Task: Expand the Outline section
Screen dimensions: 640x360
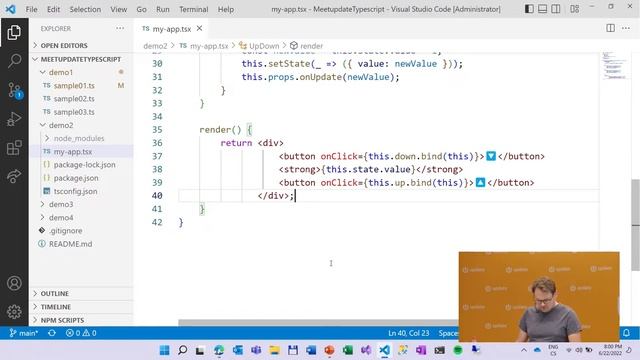Action: pos(81,293)
